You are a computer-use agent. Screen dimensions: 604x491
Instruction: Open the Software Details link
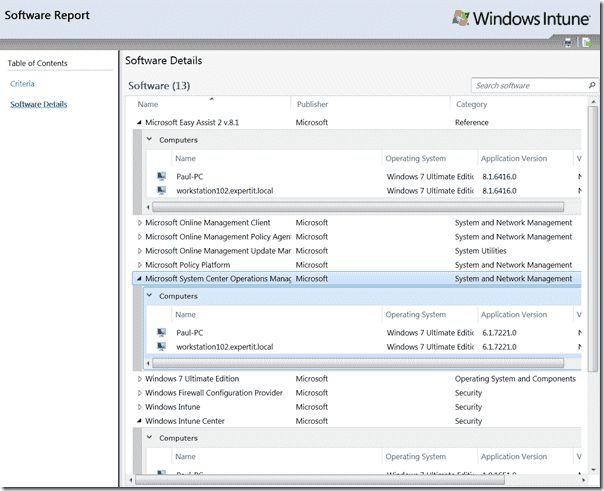pos(39,104)
